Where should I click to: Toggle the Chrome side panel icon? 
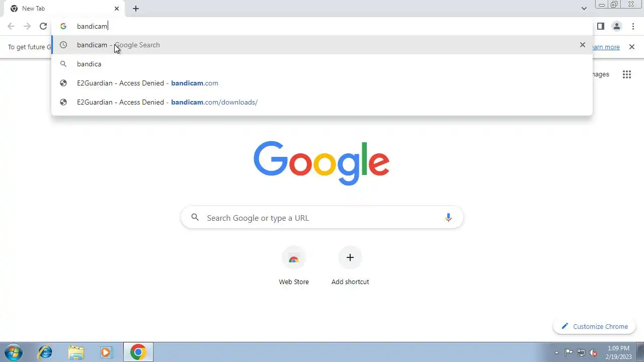tap(601, 26)
